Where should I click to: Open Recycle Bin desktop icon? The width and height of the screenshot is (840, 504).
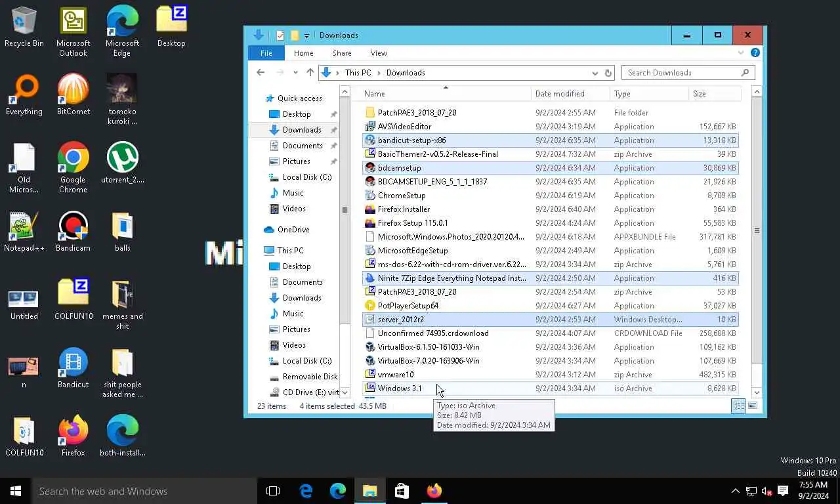coord(24,26)
